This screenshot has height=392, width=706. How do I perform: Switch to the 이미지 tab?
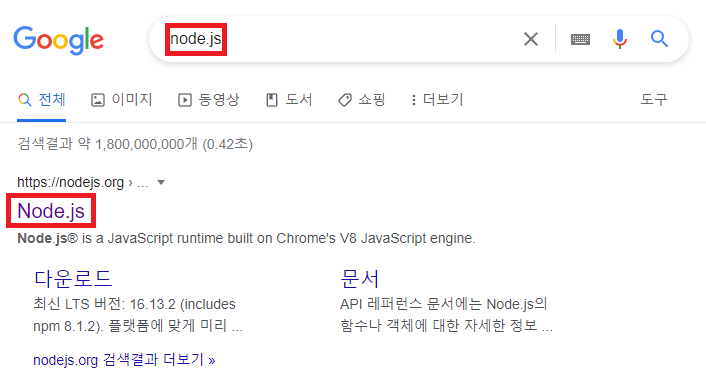pyautogui.click(x=122, y=99)
